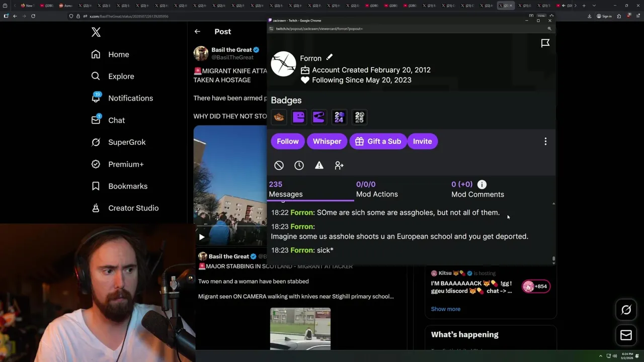Open Creator Studio in the X sidebar
The height and width of the screenshot is (362, 644).
(x=125, y=208)
